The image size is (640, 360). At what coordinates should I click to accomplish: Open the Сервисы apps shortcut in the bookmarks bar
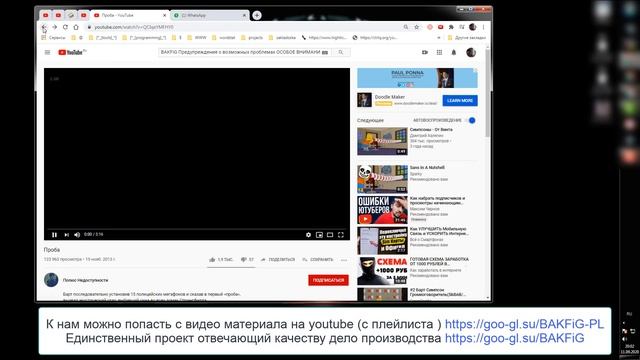[53, 38]
